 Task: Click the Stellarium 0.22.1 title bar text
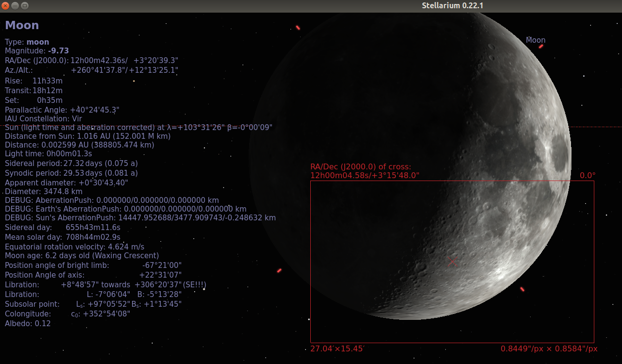[453, 6]
